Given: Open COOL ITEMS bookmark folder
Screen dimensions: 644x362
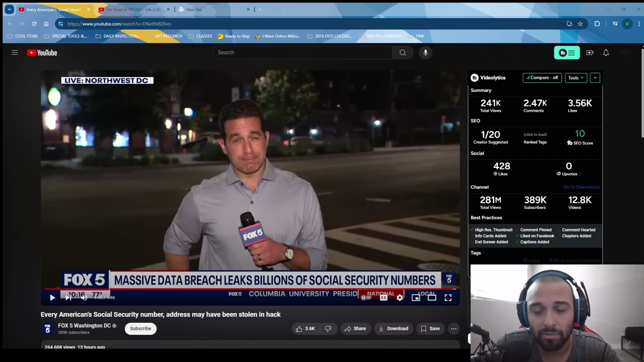Looking at the screenshot, I should coord(23,36).
